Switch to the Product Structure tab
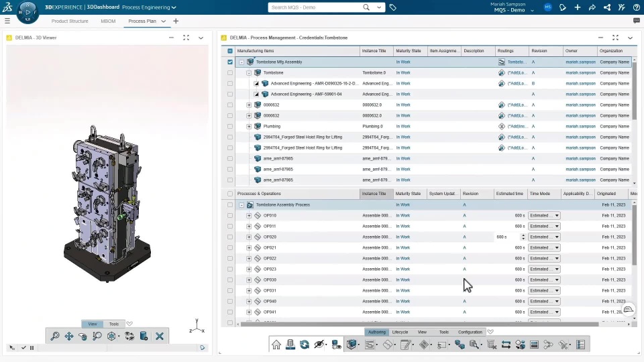 70,21
